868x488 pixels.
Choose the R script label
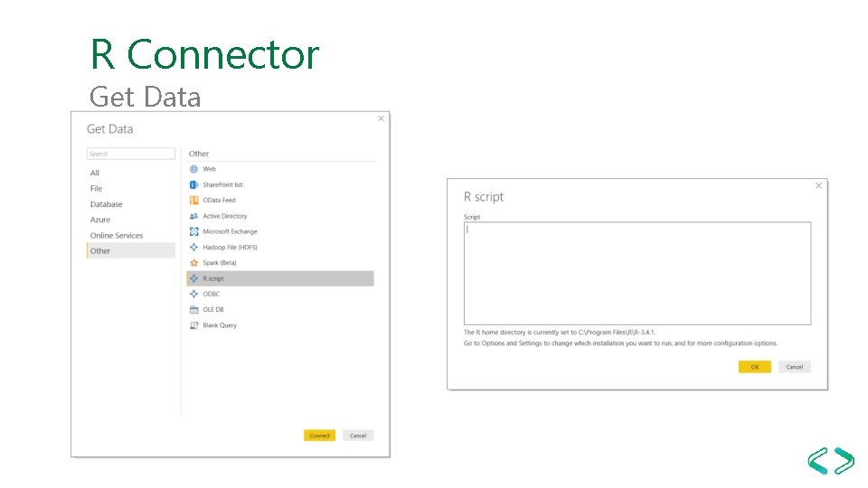[x=213, y=278]
